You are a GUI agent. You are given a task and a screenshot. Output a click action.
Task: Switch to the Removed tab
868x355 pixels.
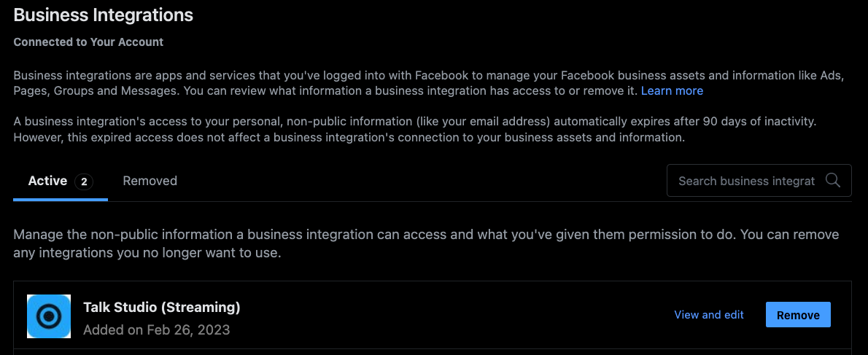click(x=150, y=181)
